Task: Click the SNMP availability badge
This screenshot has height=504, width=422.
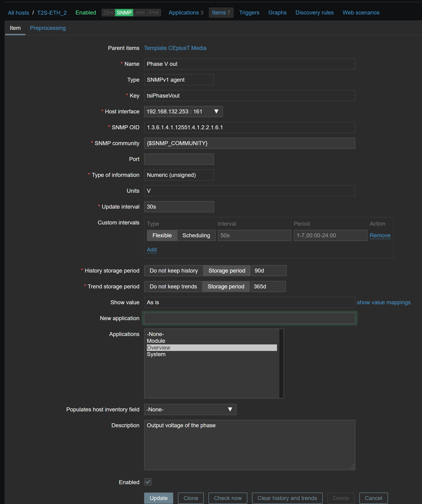Action: pos(124,13)
